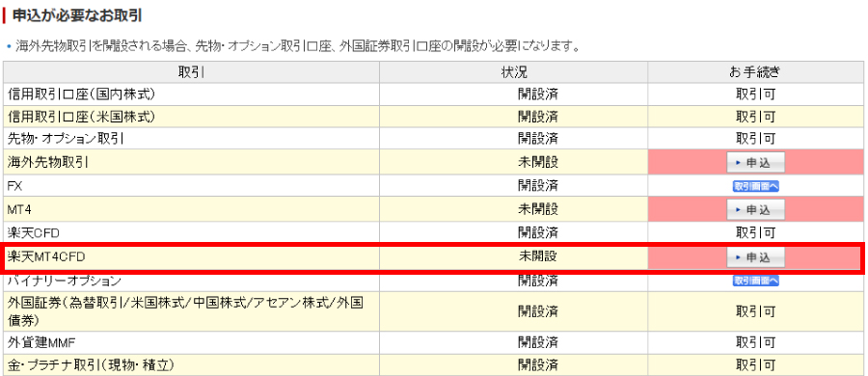Click 申込 button for 海外先物取引
The image size is (868, 376).
coord(755,162)
